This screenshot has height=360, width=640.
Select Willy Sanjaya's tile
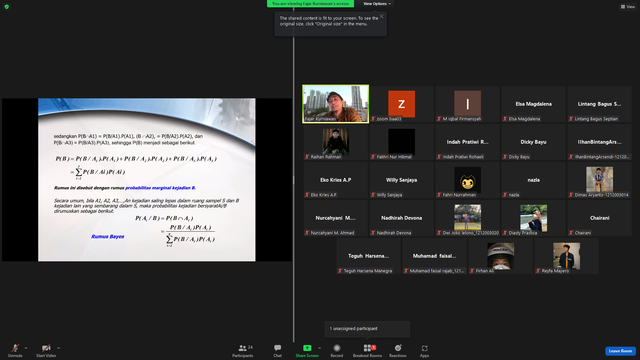tap(402, 180)
